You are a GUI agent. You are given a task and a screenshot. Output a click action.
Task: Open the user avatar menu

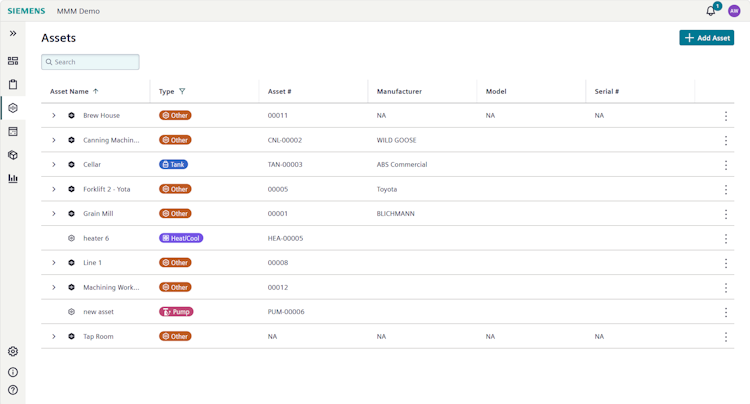734,11
